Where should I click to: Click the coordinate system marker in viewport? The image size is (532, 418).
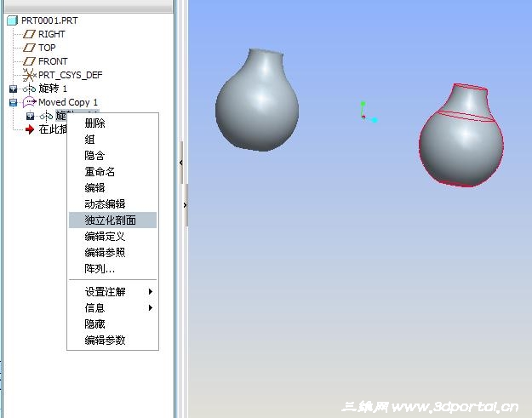368,112
